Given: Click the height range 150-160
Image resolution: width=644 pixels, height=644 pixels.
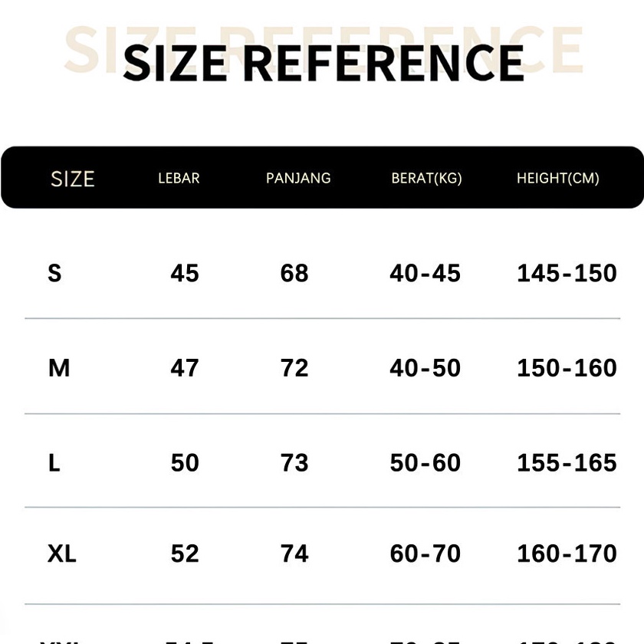Looking at the screenshot, I should [567, 368].
